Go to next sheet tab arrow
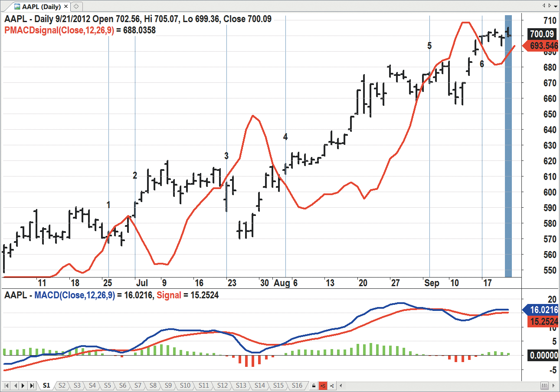The width and height of the screenshot is (560, 392). pos(23,385)
